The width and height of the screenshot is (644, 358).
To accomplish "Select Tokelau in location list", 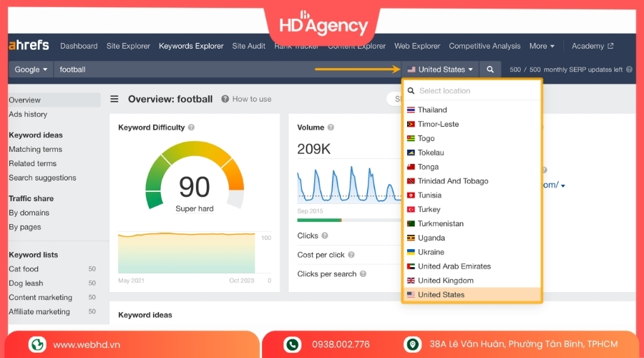I will pyautogui.click(x=472, y=153).
